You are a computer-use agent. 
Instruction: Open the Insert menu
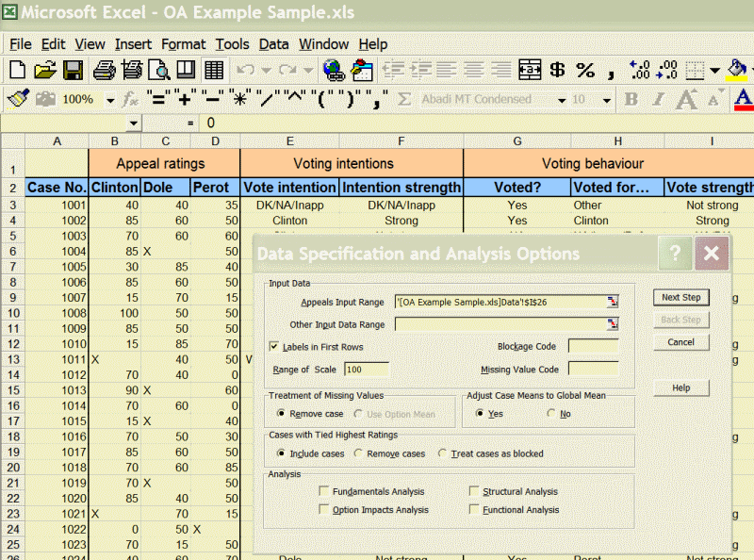pos(133,44)
